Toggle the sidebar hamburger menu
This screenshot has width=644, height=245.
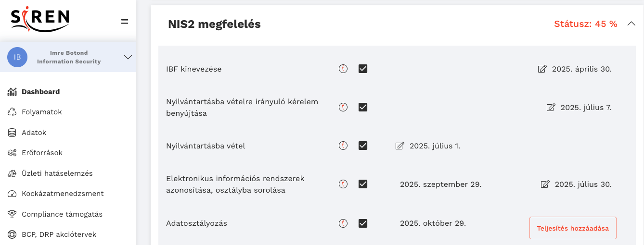point(125,22)
